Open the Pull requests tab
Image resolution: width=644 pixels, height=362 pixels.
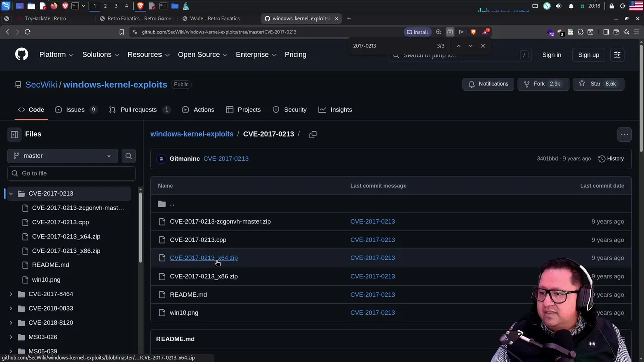pos(139,109)
